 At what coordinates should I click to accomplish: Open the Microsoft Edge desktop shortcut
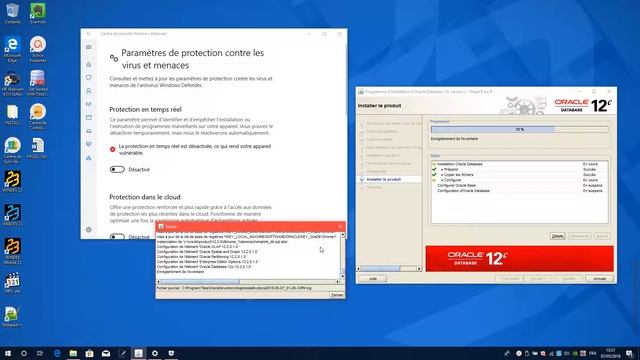pyautogui.click(x=12, y=49)
